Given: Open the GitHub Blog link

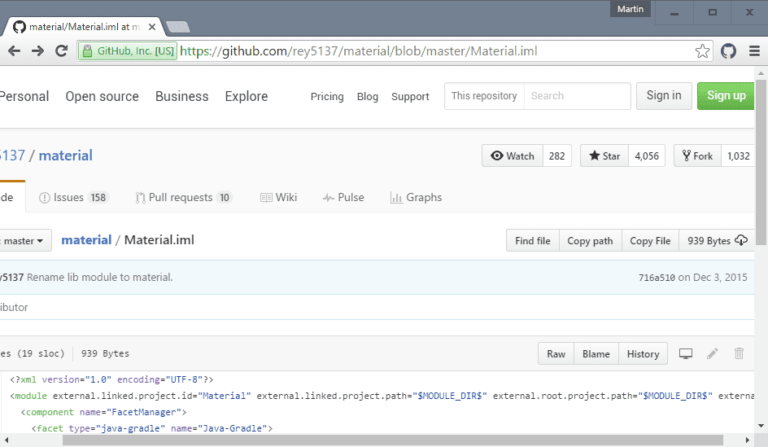Looking at the screenshot, I should tap(367, 96).
